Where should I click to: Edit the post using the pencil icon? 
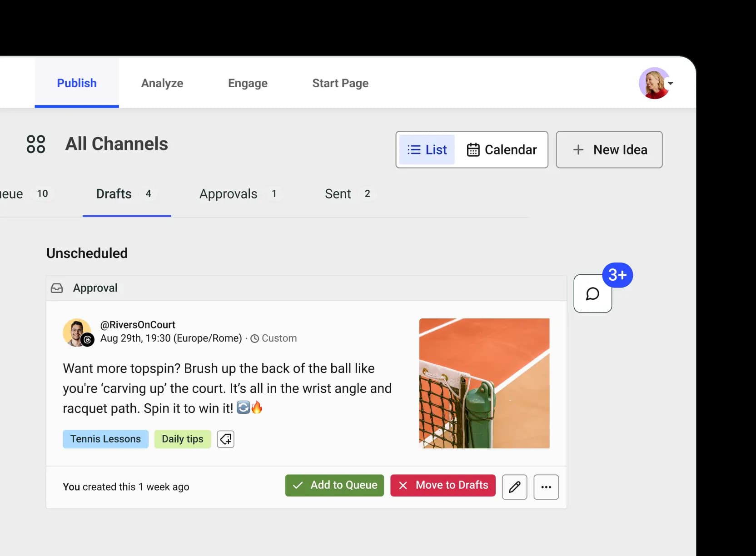(514, 486)
